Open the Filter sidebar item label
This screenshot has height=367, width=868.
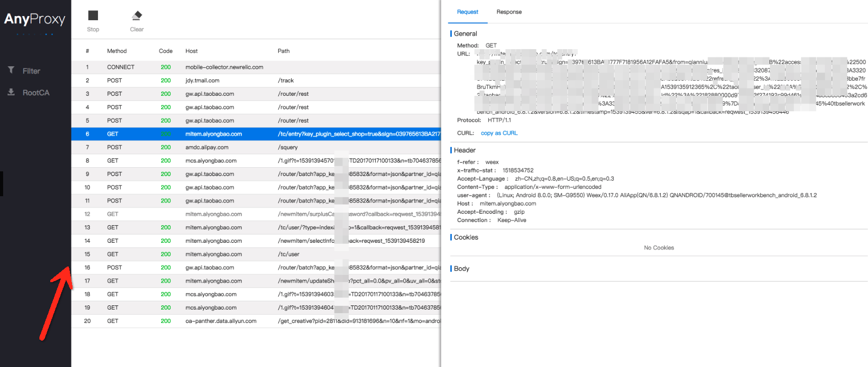[31, 71]
